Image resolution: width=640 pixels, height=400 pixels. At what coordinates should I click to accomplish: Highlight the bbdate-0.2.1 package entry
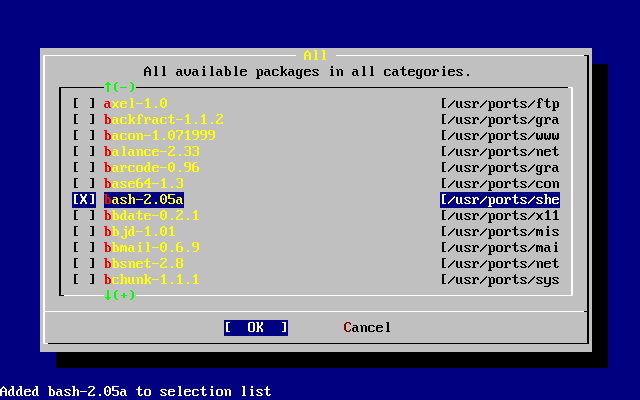pos(151,215)
